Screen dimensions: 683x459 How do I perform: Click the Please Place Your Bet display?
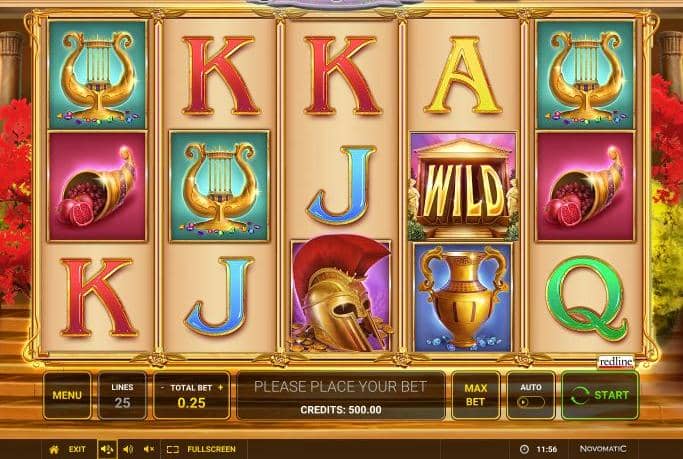(x=341, y=395)
